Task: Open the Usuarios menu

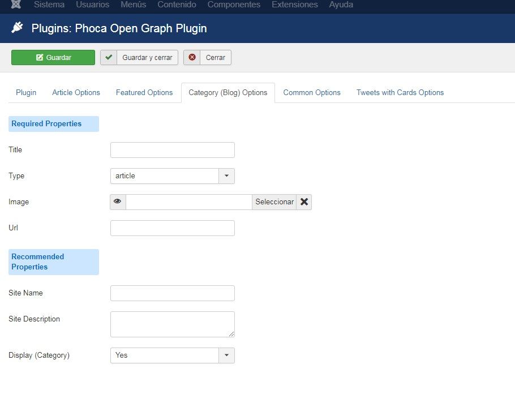Action: [x=93, y=5]
